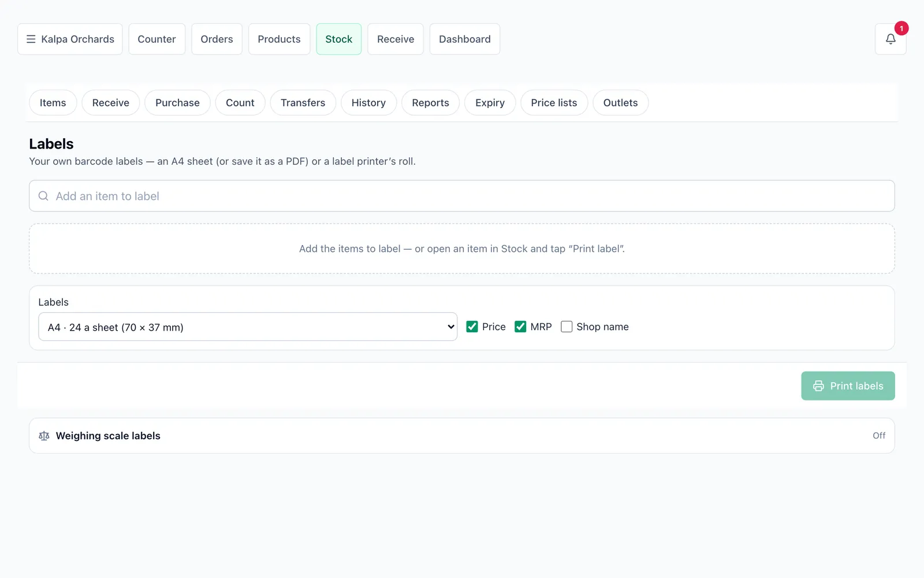Open the Receive sub-tab next to Items

[x=111, y=103]
